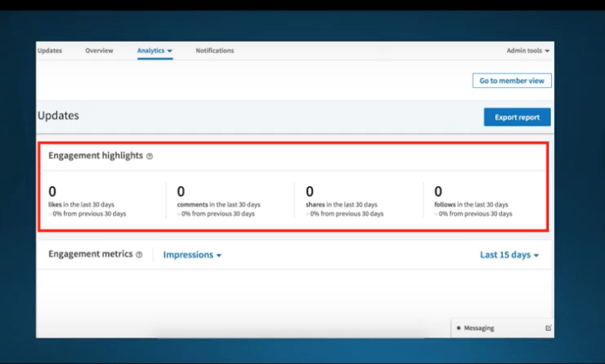Viewport: 605px width, 364px height.
Task: Go to the Updates tab
Action: pyautogui.click(x=50, y=51)
